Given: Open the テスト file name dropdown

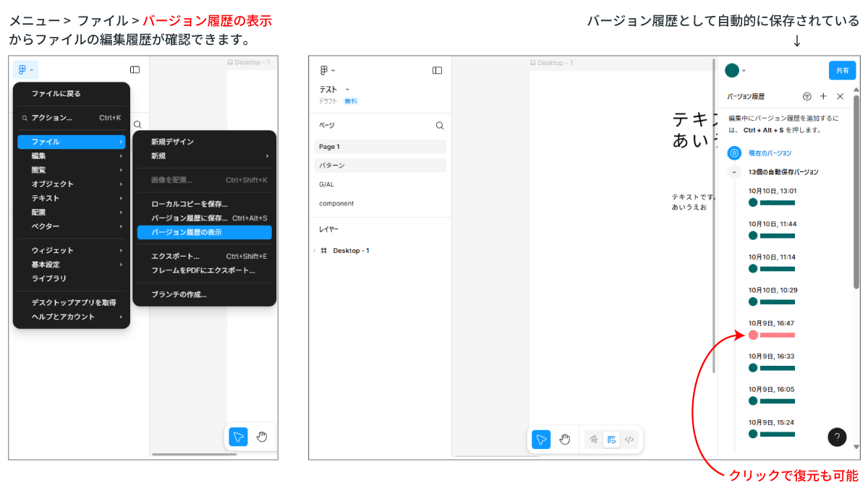Looking at the screenshot, I should 347,90.
